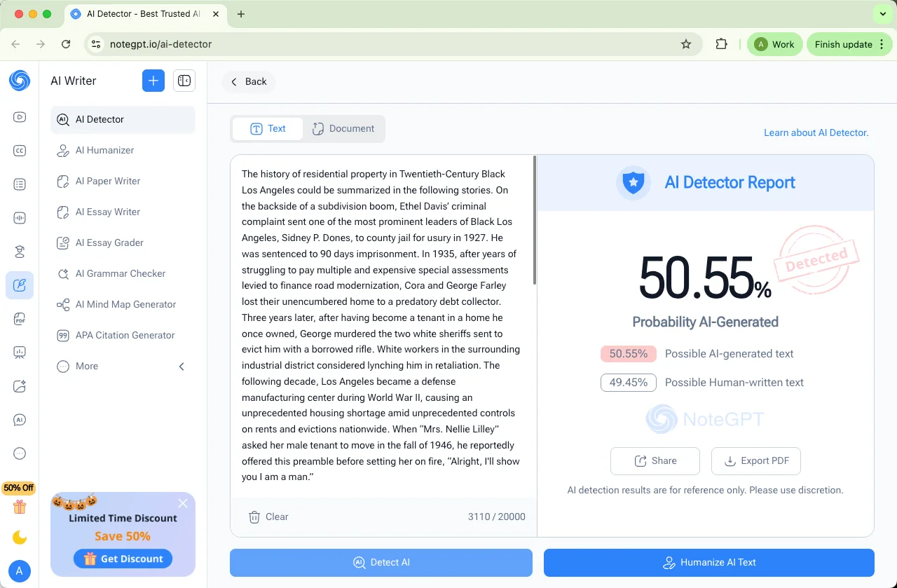Open the video tool icon in sidebar
Image resolution: width=897 pixels, height=588 pixels.
tap(20, 117)
